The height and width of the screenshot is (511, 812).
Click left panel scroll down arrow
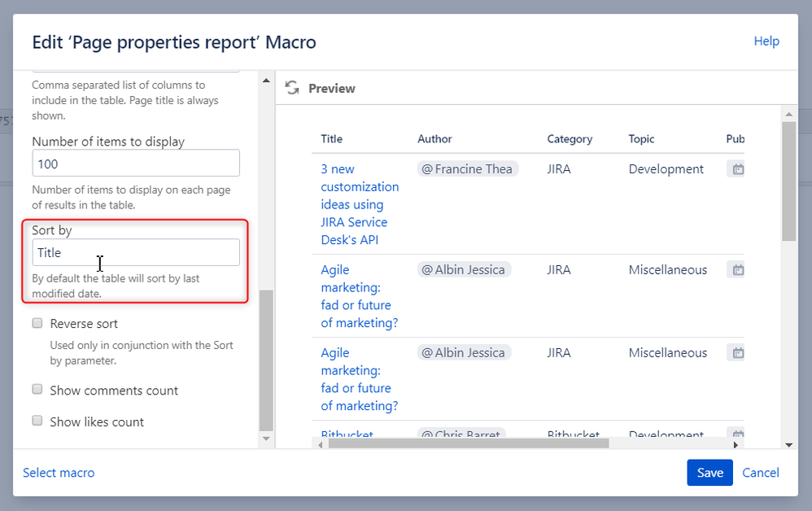pyautogui.click(x=265, y=439)
